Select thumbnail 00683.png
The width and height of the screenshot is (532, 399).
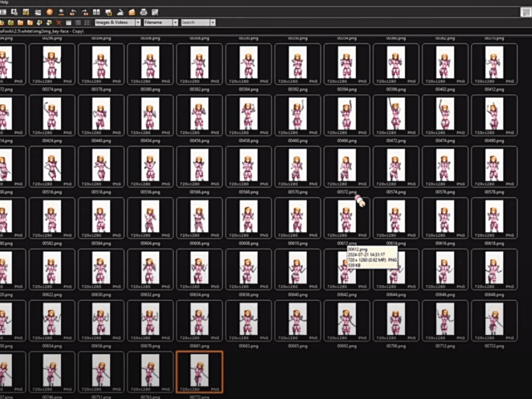pyautogui.click(x=249, y=321)
